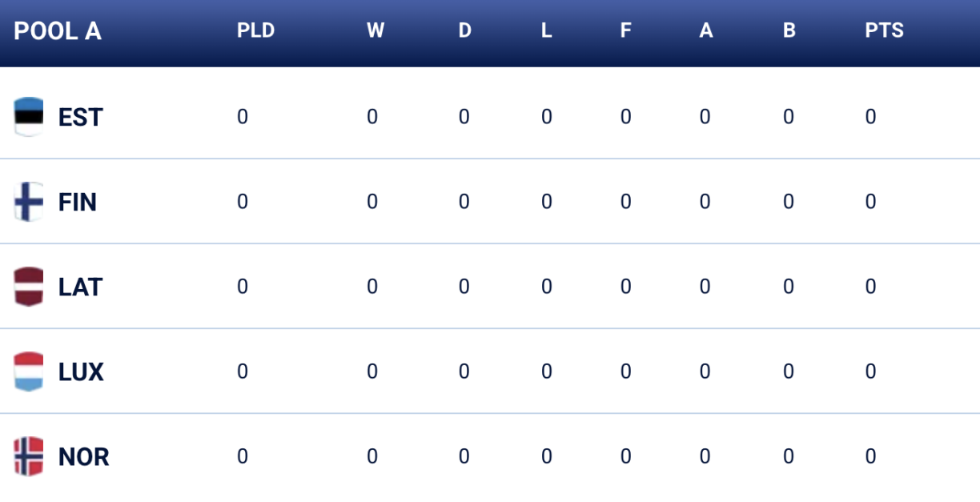Open the FIN team link

click(x=78, y=203)
